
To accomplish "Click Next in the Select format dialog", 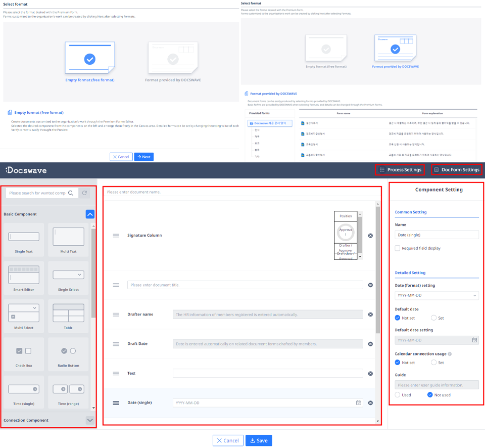I will 144,157.
